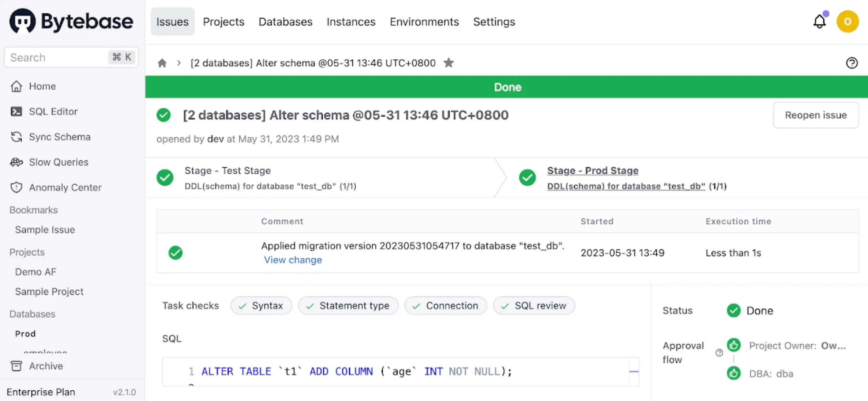Click the home breadcrumb icon
Viewport: 868px width, 401px height.
162,63
